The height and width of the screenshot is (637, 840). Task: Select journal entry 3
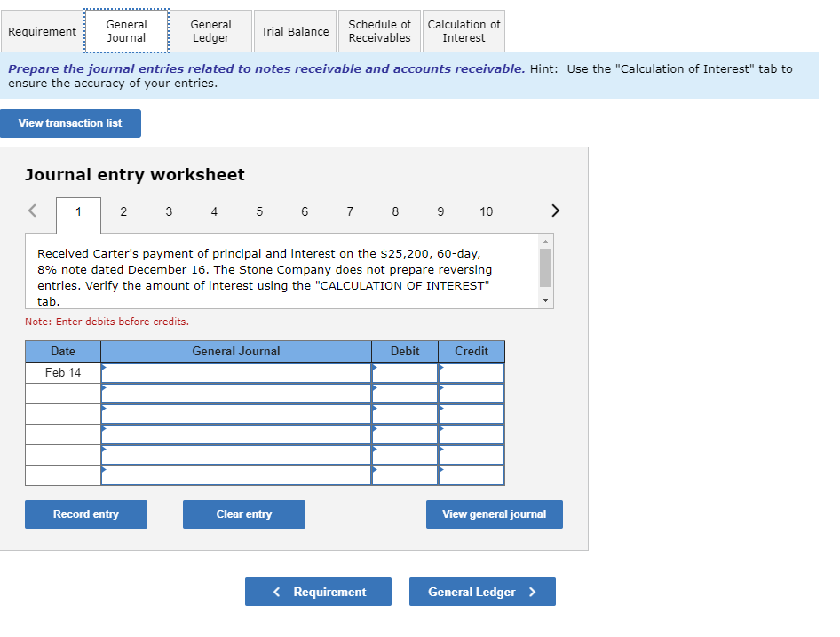[169, 211]
